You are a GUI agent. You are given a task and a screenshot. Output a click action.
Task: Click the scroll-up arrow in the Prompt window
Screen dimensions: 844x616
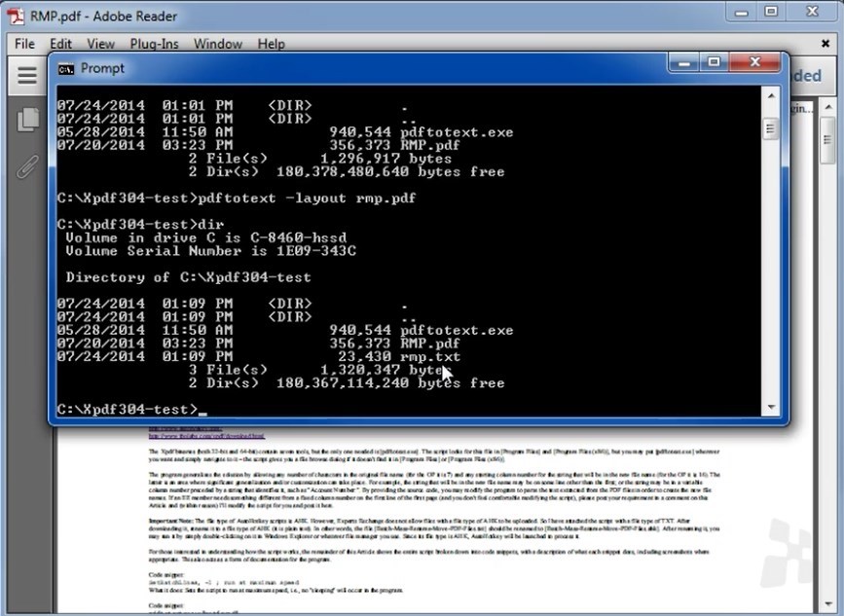[771, 95]
